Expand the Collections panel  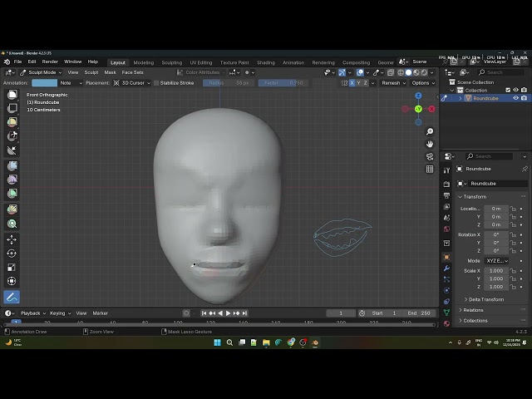pos(473,321)
